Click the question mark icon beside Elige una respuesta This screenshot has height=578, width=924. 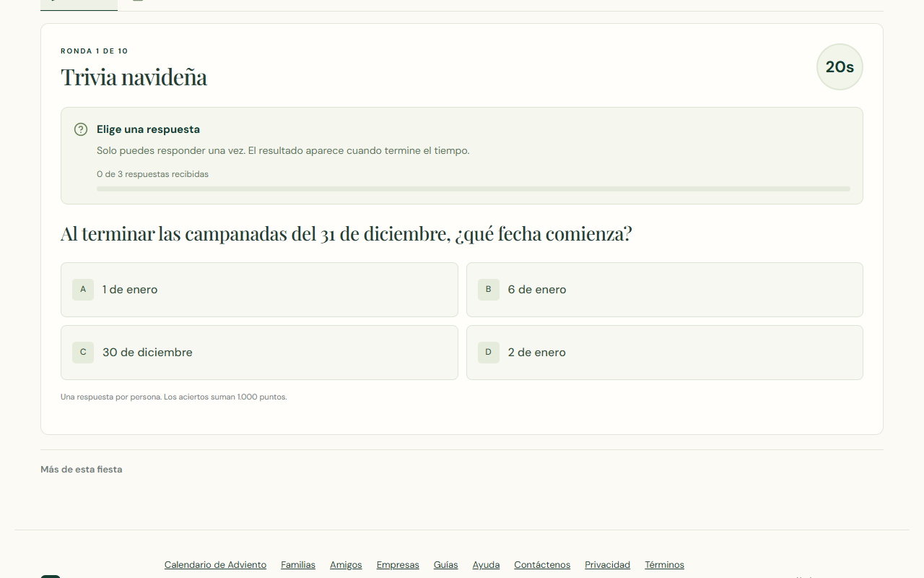[x=81, y=129]
